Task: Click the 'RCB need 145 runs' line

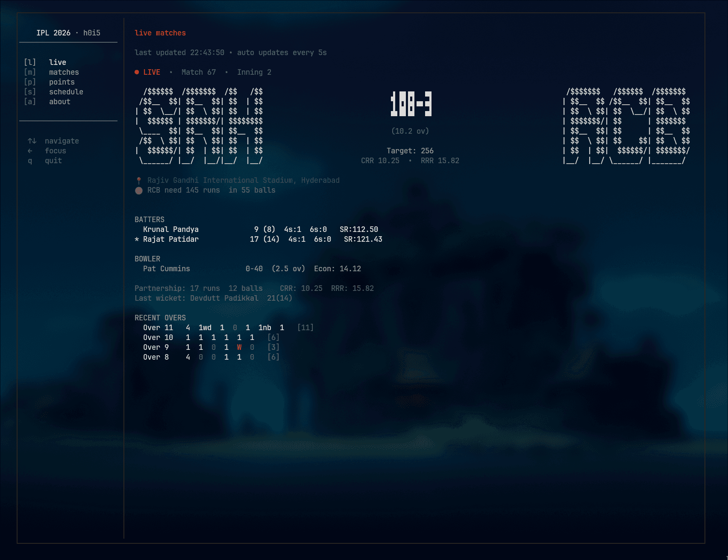Action: tap(211, 190)
